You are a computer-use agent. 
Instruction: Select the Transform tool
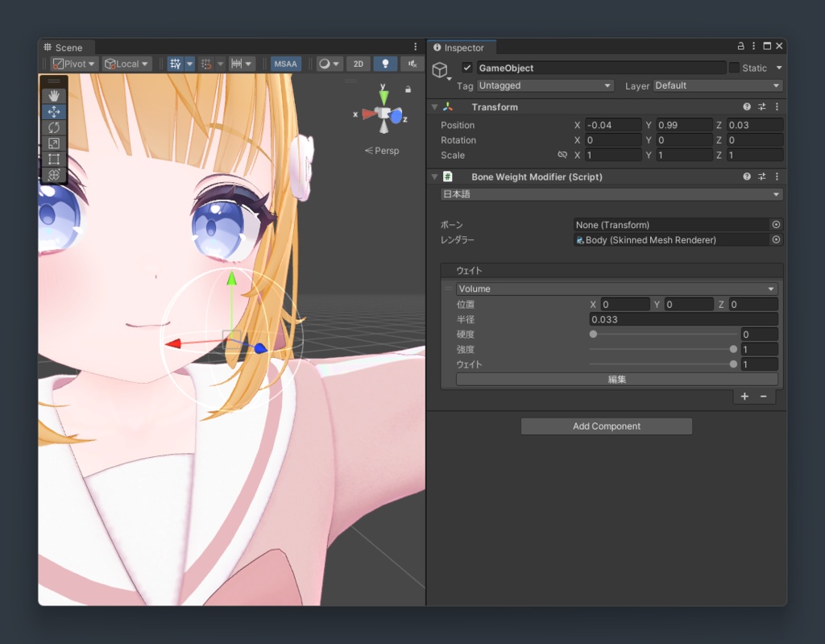54,175
